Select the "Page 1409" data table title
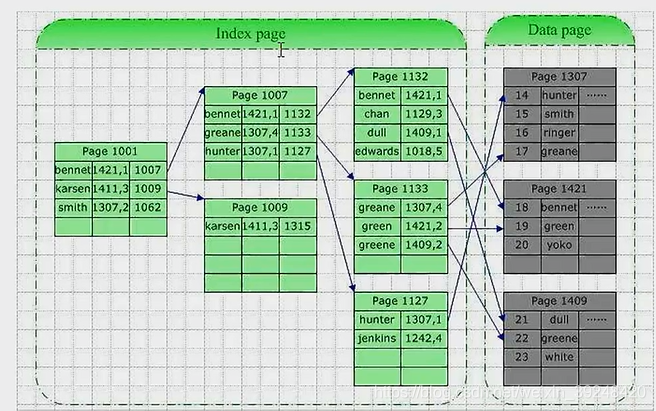The height and width of the screenshot is (411, 656). (559, 301)
